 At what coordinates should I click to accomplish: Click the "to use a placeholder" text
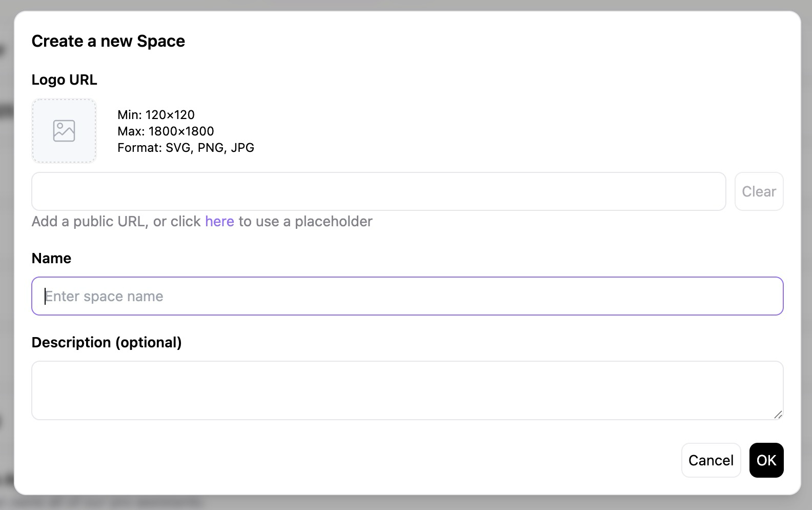(306, 221)
